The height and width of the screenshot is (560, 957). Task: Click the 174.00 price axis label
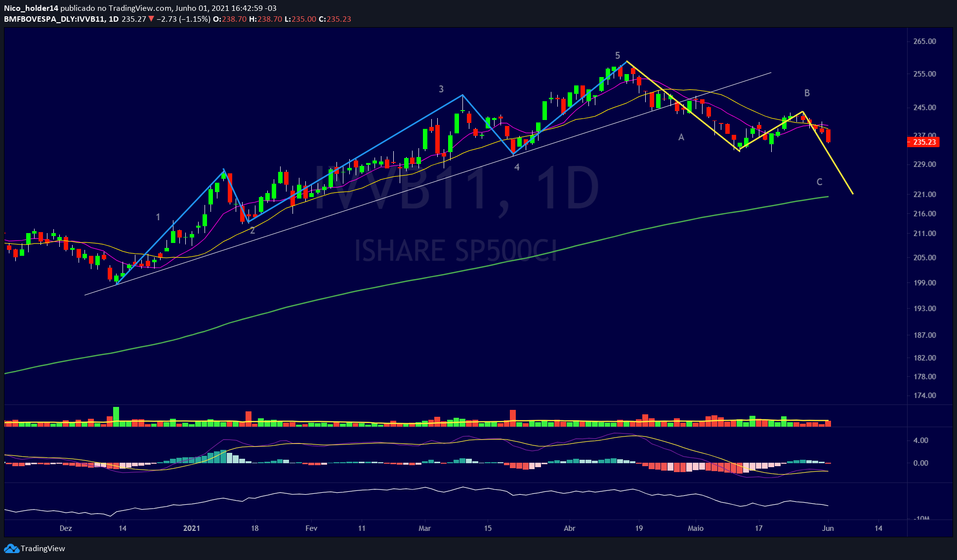[924, 395]
